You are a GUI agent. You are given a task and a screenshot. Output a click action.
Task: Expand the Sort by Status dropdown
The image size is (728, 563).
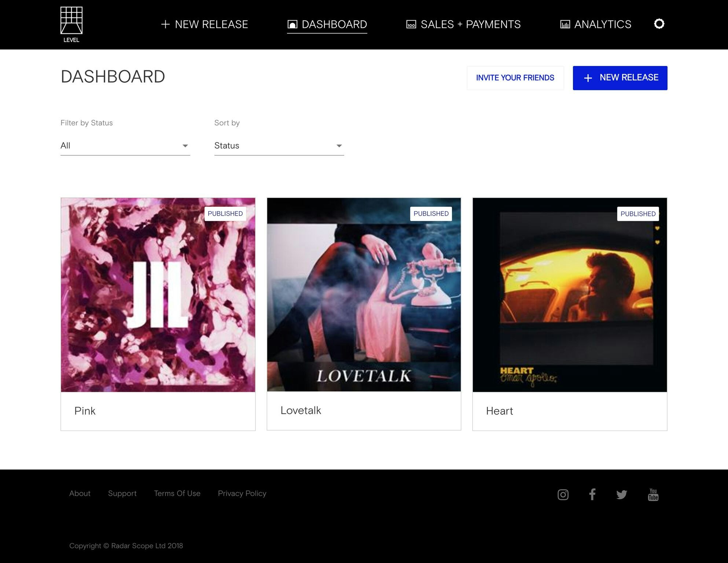pos(279,146)
